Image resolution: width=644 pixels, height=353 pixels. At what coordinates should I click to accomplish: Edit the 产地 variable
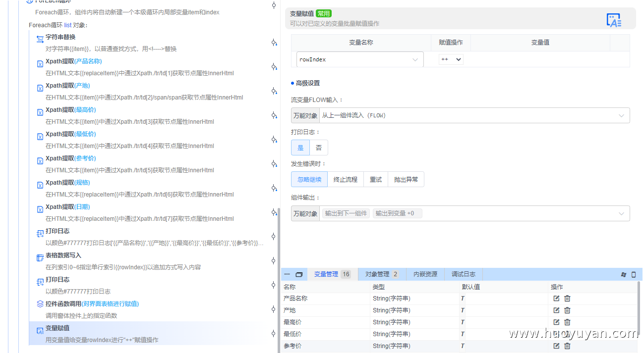(x=556, y=310)
